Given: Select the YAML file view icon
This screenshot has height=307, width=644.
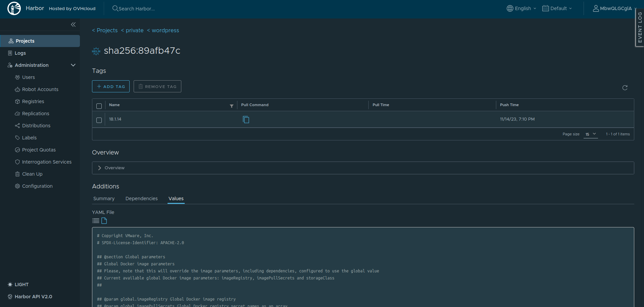Looking at the screenshot, I should (x=104, y=221).
